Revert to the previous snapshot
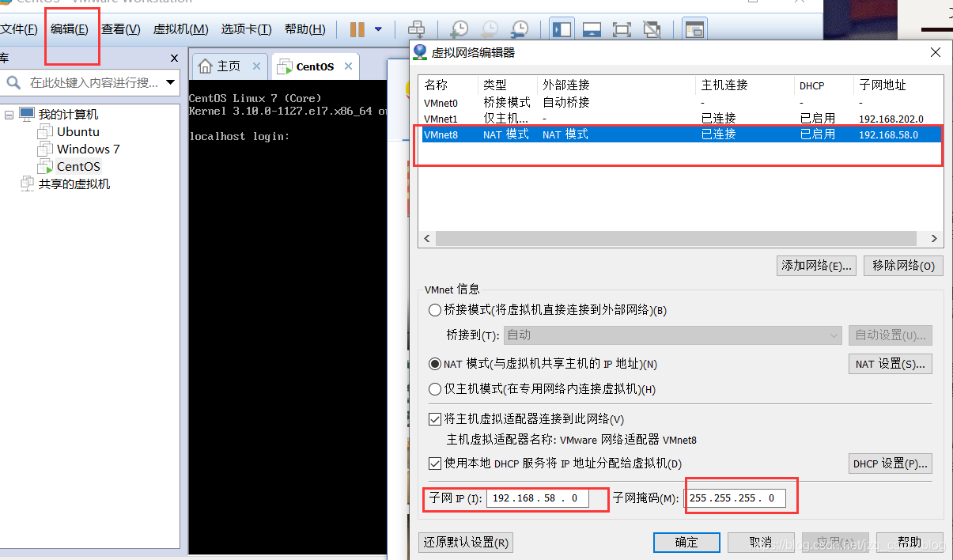This screenshot has width=953, height=560. coord(490,29)
